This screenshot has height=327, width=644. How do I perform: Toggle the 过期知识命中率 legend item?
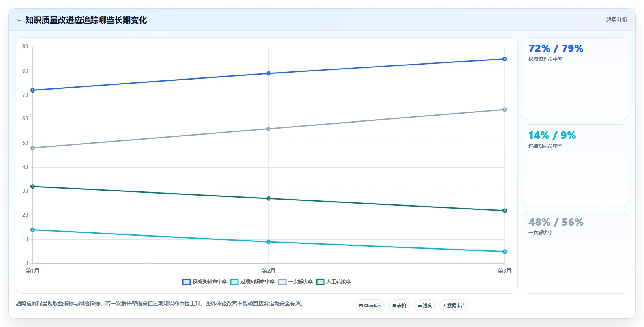pyautogui.click(x=252, y=282)
